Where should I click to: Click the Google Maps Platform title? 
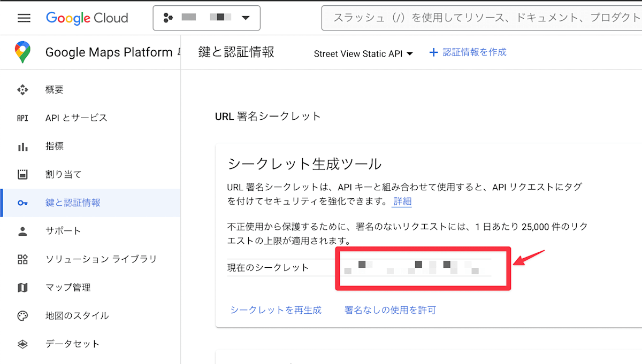[109, 52]
